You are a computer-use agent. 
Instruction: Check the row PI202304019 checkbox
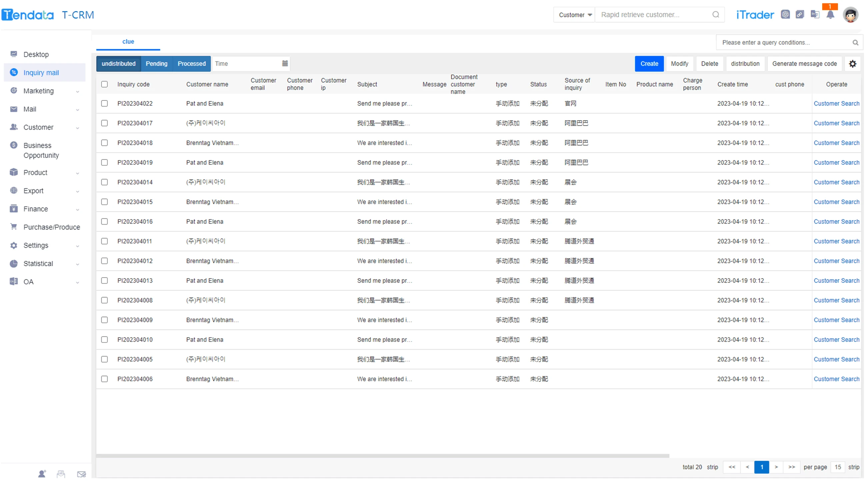point(104,162)
